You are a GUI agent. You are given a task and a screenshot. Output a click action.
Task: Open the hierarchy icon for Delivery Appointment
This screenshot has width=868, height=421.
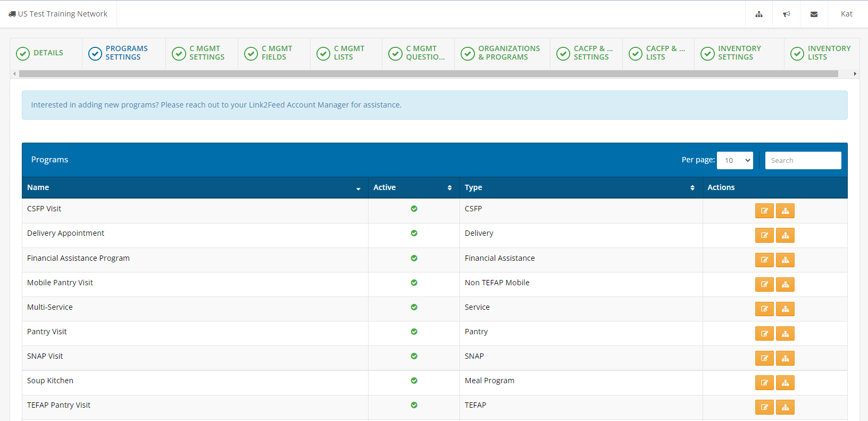(x=785, y=235)
